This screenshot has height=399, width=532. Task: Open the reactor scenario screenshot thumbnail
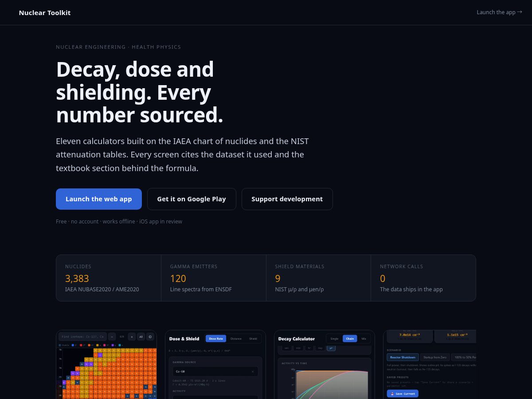(x=430, y=364)
